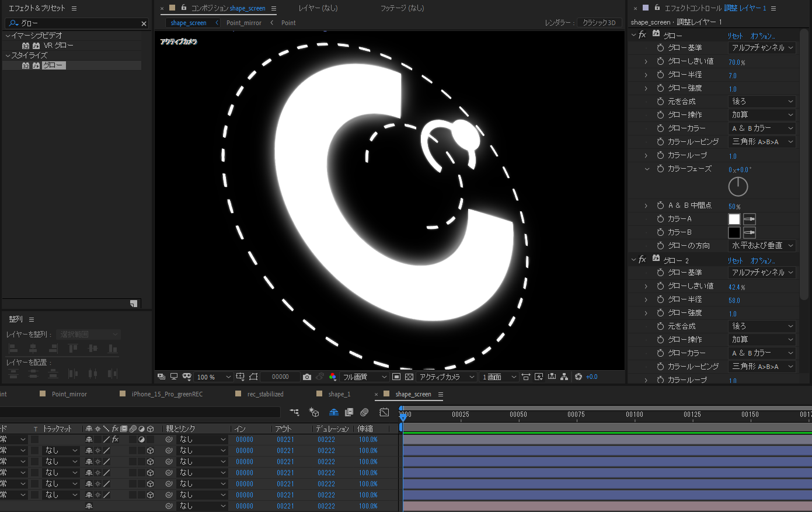Switch to the Point_mirror timeline tab
Screen dimensions: 812x512
tap(69, 394)
